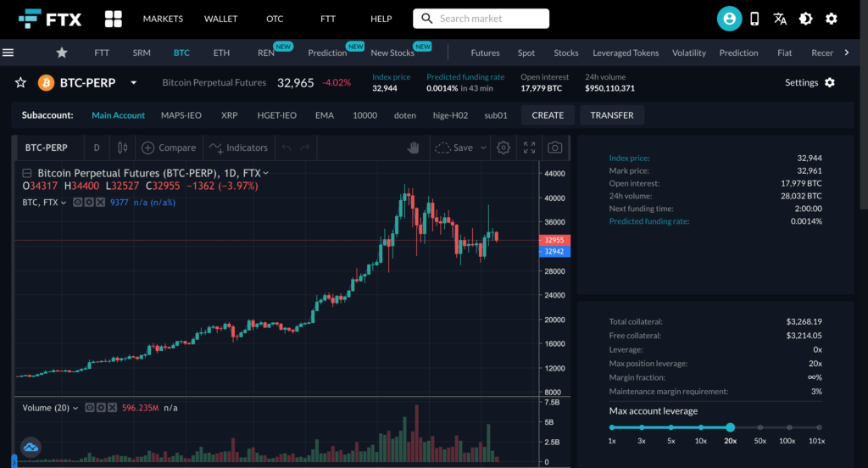Open the Predicted funding rate link in header
Viewport: 868px width, 468px height.
[x=465, y=77]
